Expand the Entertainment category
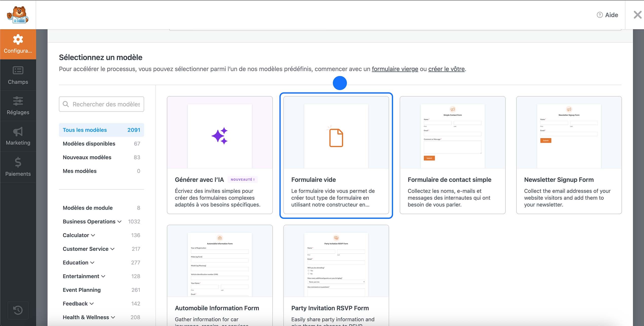The image size is (644, 326). pyautogui.click(x=103, y=276)
